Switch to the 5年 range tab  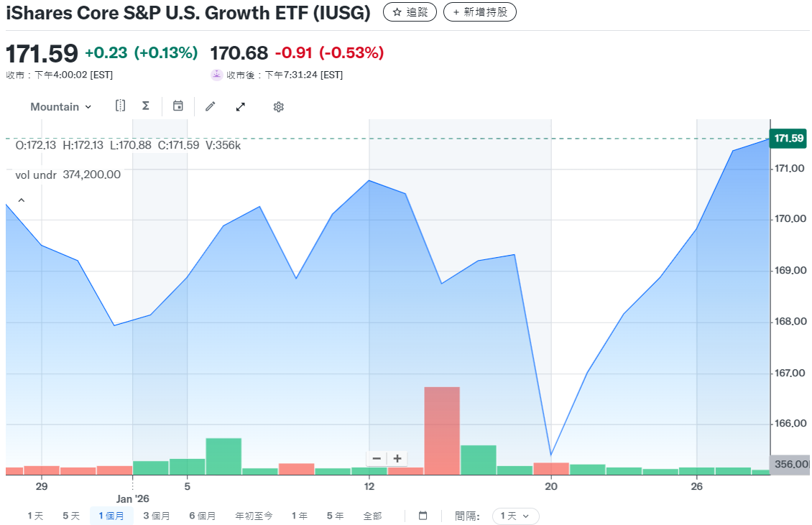coord(335,516)
